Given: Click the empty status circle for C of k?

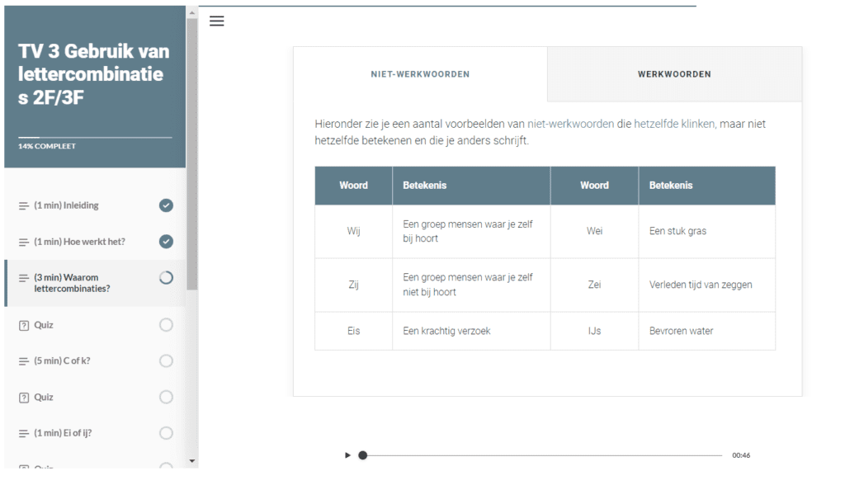Looking at the screenshot, I should pos(166,360).
